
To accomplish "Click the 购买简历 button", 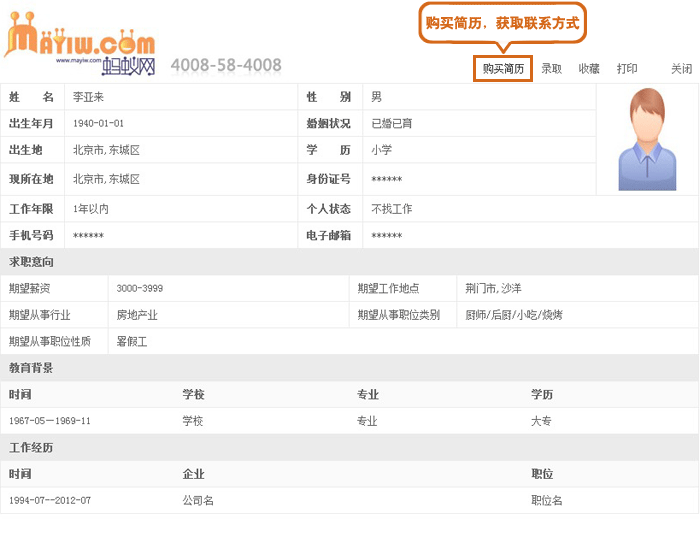I will pos(503,69).
